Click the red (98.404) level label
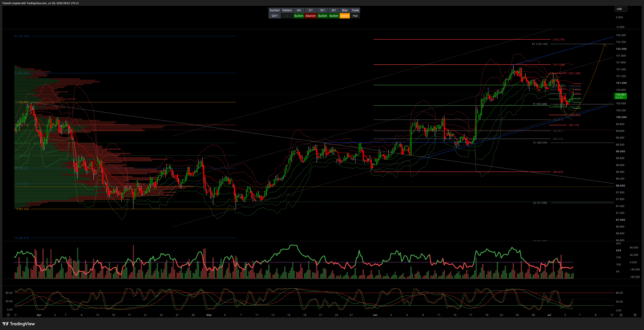 [x=558, y=172]
